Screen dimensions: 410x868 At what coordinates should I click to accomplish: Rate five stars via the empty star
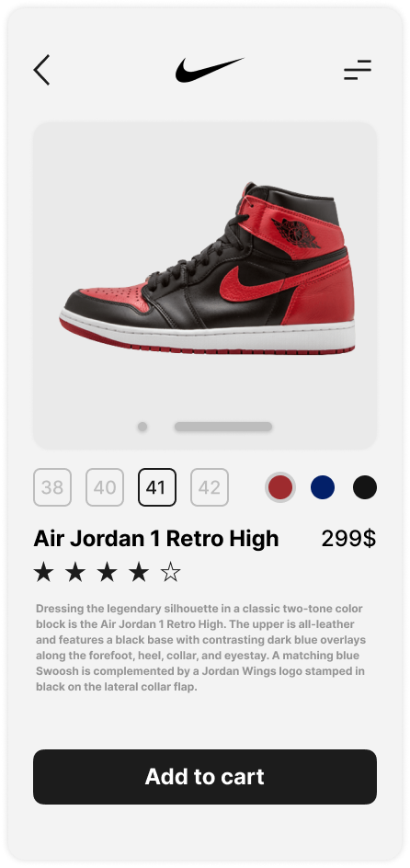click(x=170, y=572)
